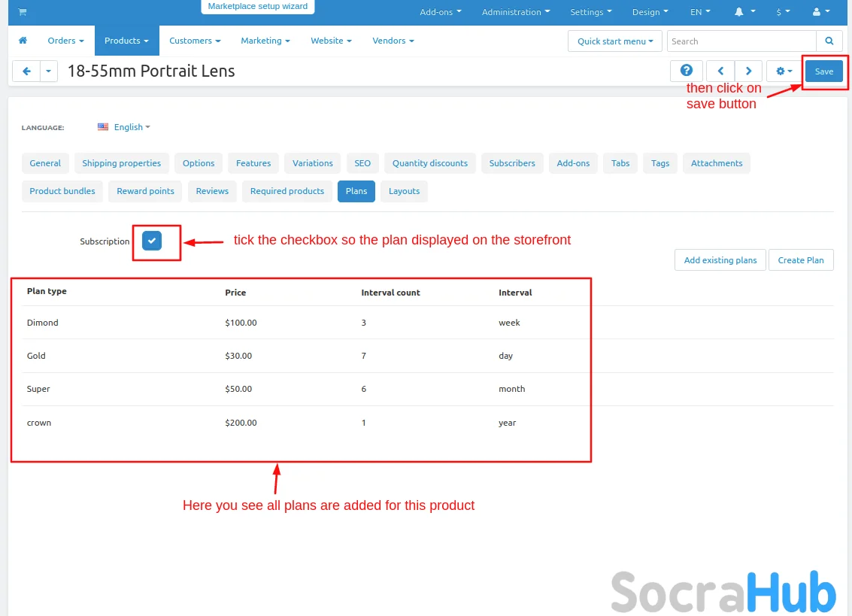The height and width of the screenshot is (616, 852).
Task: Click the Create Plan button
Action: point(800,260)
